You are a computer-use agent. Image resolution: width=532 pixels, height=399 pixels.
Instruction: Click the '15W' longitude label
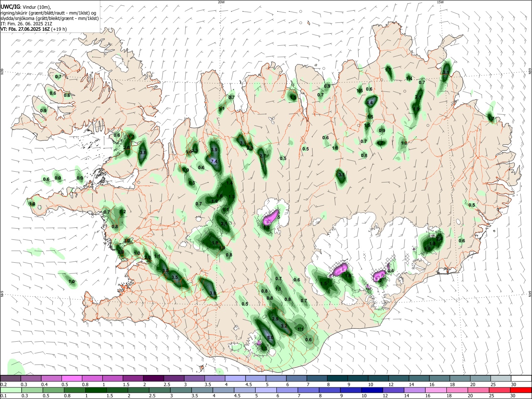click(440, 2)
